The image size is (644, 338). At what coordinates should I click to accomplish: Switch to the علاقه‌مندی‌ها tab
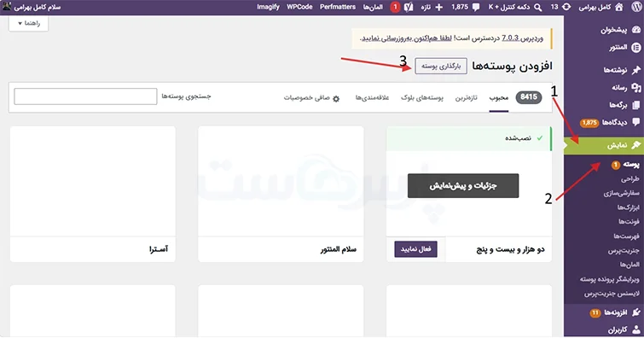tap(372, 98)
